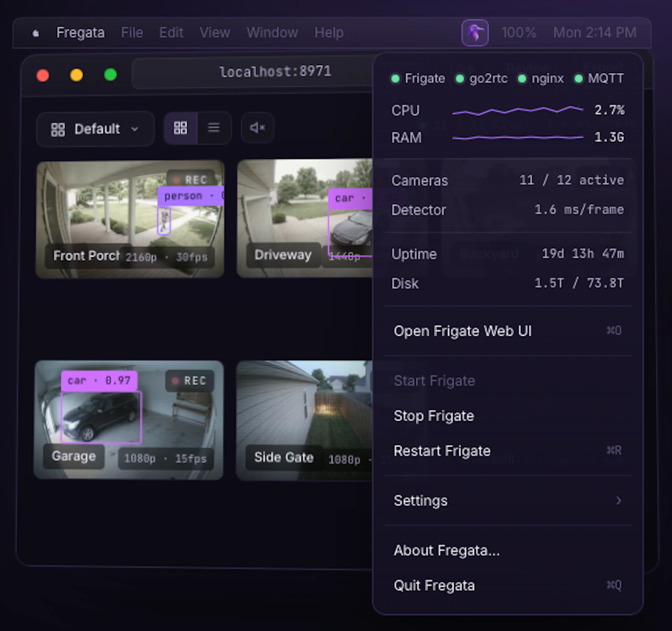Open the Default camera group dropdown
Viewport: 672px width, 631px height.
[x=95, y=129]
